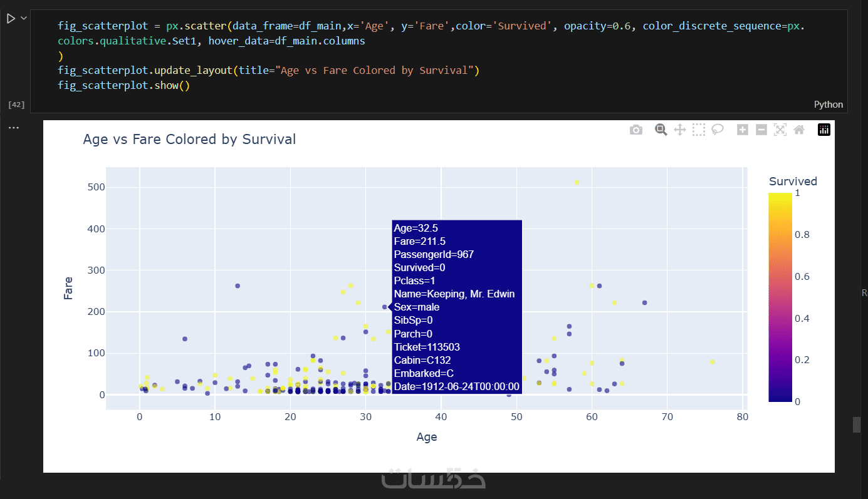Zoom in using the plus icon
Screen dimensions: 868x499
click(743, 130)
